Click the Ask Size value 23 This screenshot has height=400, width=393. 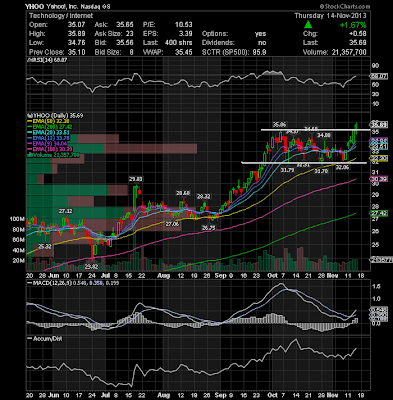point(129,34)
